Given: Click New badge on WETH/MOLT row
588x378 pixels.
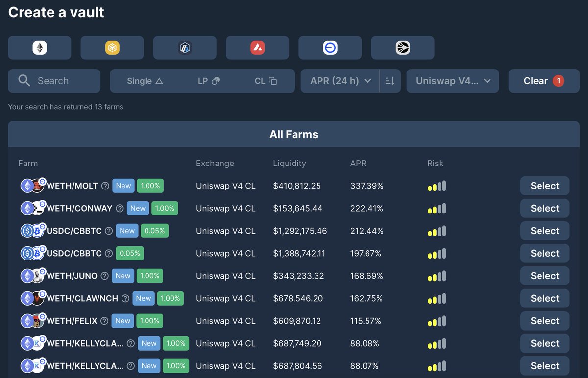Looking at the screenshot, I should 123,186.
